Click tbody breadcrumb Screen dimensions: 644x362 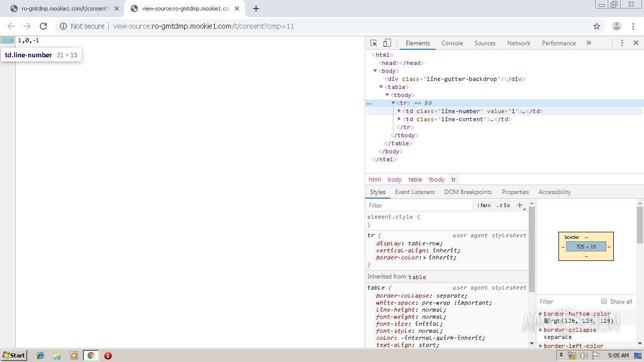coord(437,179)
